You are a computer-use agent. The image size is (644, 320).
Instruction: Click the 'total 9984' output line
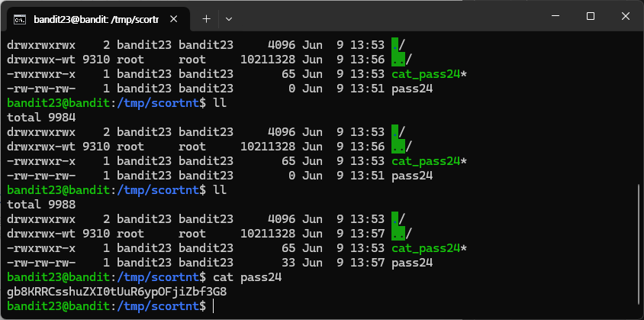(41, 118)
